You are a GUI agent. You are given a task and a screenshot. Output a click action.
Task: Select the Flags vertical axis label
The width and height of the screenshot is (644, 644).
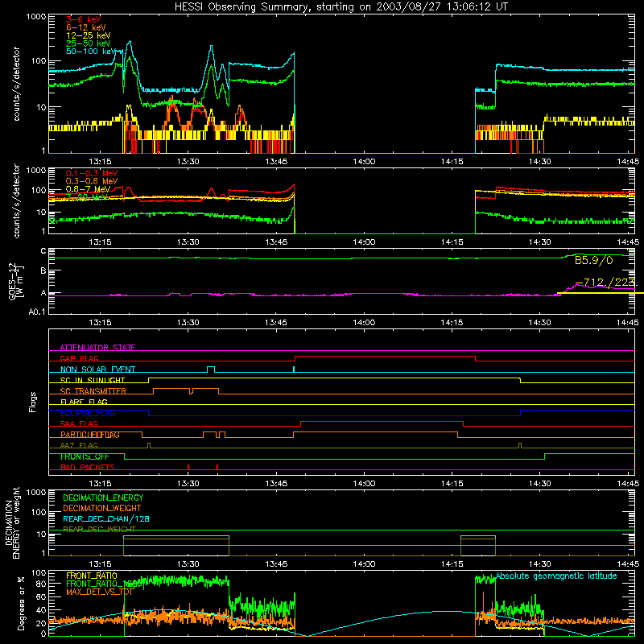coord(33,402)
